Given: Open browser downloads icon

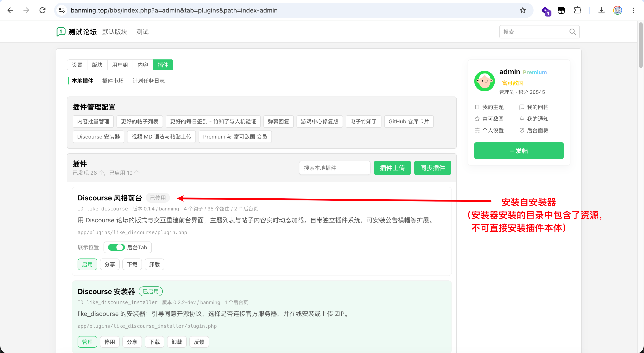Looking at the screenshot, I should (602, 10).
